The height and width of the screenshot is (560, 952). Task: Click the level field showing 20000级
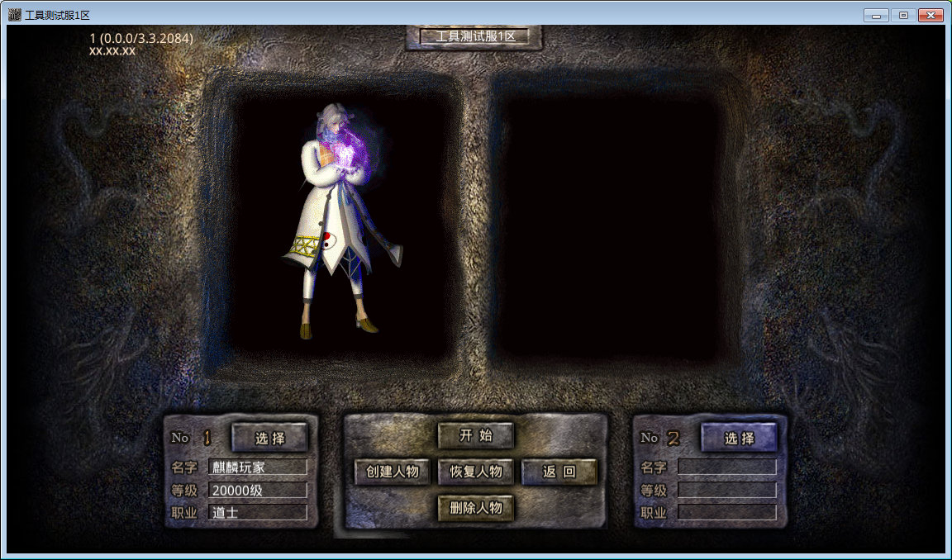point(258,490)
